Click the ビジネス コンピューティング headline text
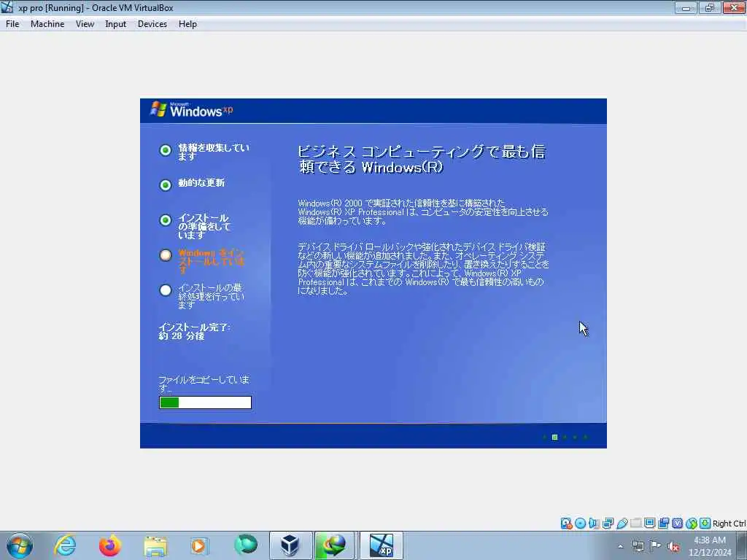Screen dimensions: 747x560 [421, 159]
